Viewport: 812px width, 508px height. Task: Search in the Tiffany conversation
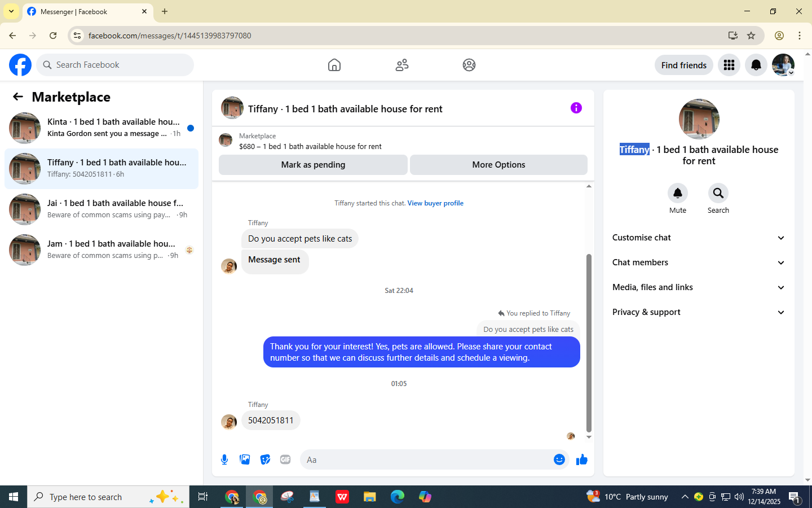(x=718, y=193)
